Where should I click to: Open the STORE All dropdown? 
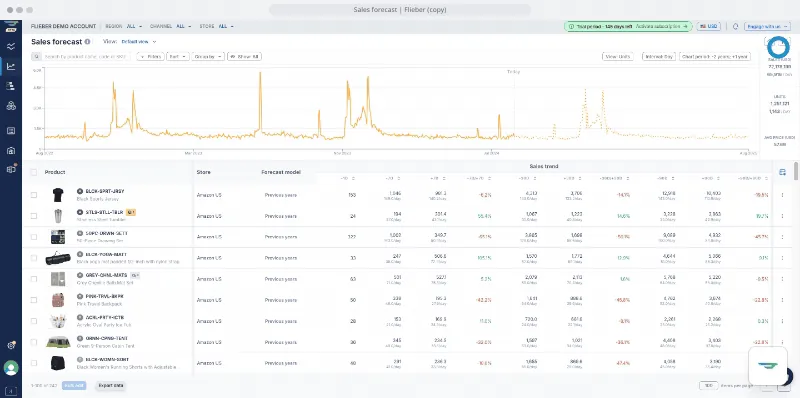click(x=226, y=26)
